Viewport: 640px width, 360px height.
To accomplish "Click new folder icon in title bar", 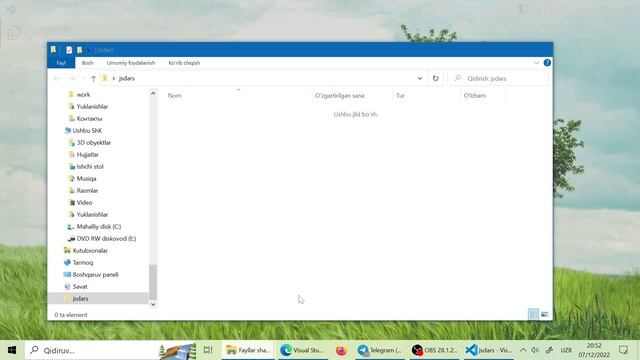I will (80, 50).
